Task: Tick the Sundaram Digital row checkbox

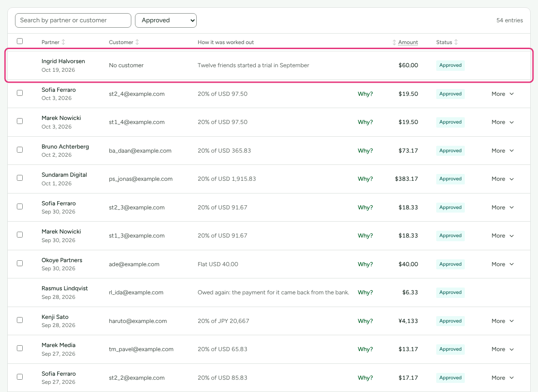Action: [20, 178]
